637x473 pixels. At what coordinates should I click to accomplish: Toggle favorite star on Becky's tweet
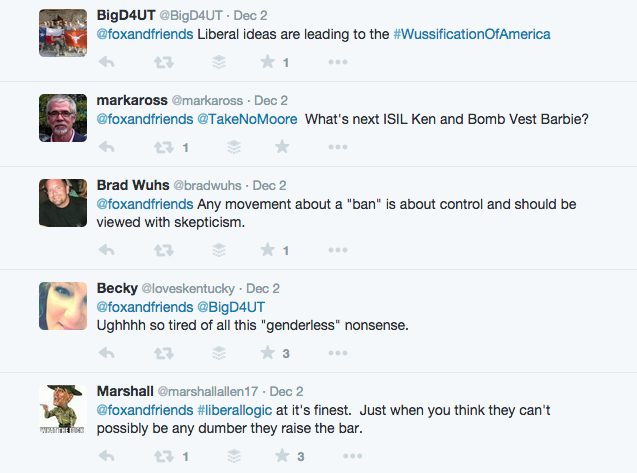(x=267, y=352)
